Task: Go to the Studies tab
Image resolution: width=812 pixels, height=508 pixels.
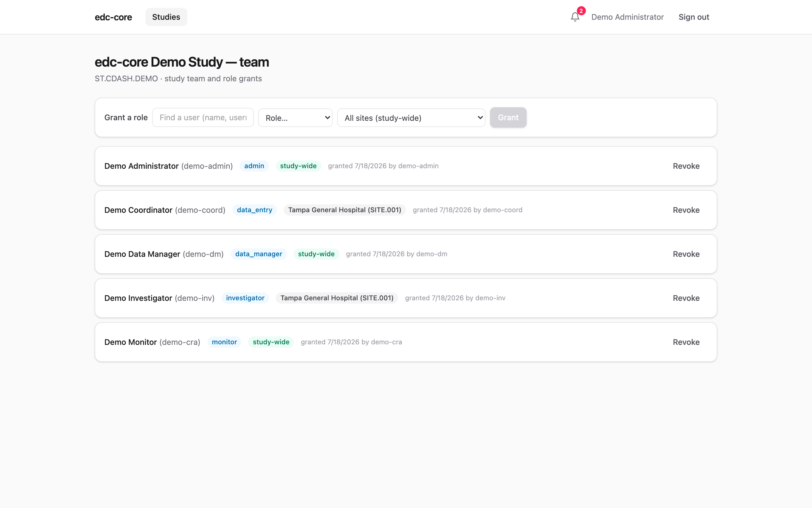Action: point(166,17)
